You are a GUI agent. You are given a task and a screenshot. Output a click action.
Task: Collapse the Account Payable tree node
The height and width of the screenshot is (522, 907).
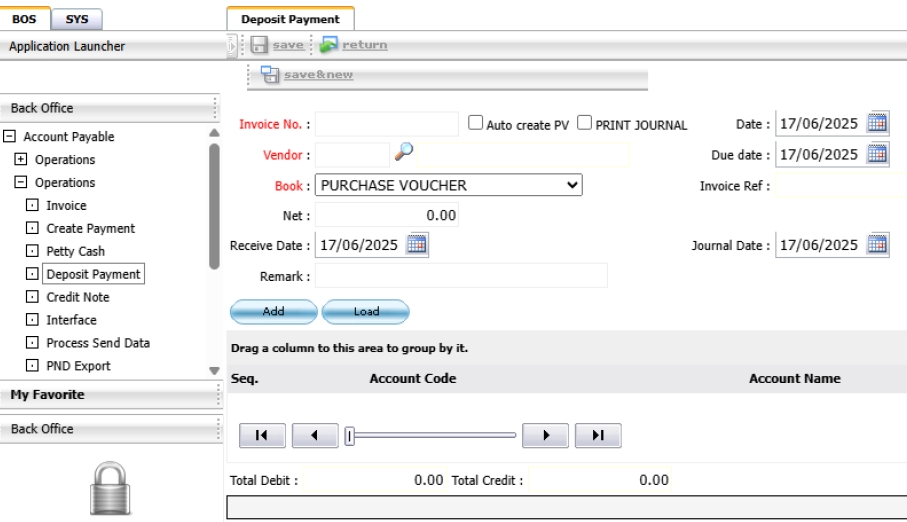(x=10, y=137)
